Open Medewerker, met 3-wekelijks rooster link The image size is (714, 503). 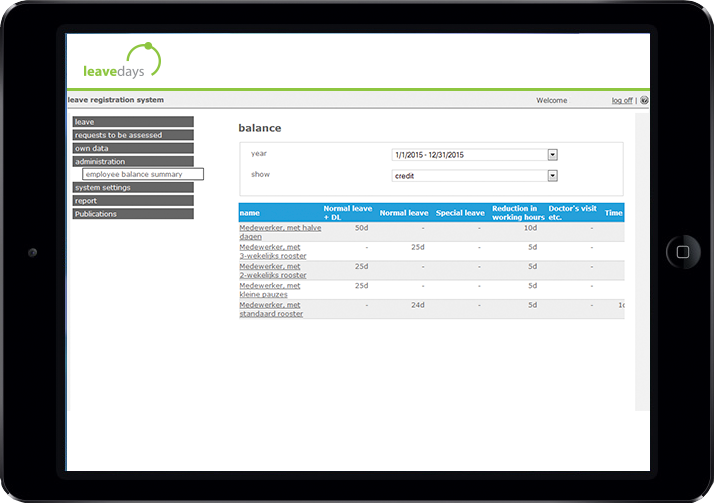pyautogui.click(x=273, y=251)
